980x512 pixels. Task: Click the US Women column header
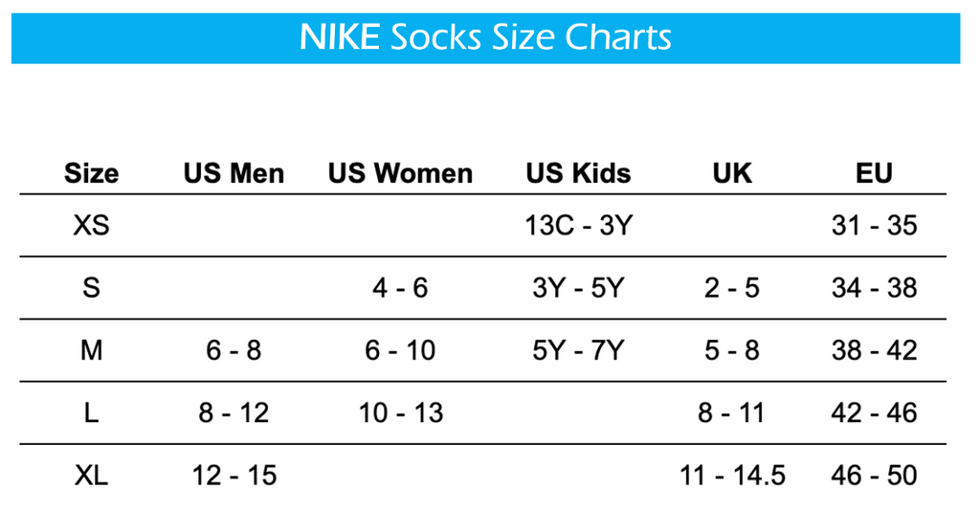point(400,173)
